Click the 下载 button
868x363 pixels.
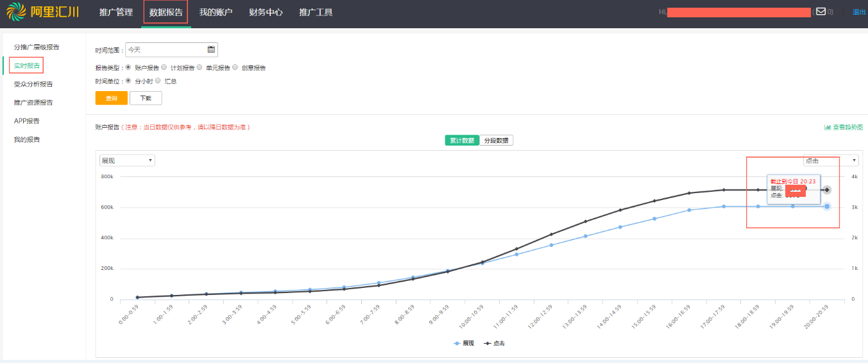tap(146, 98)
